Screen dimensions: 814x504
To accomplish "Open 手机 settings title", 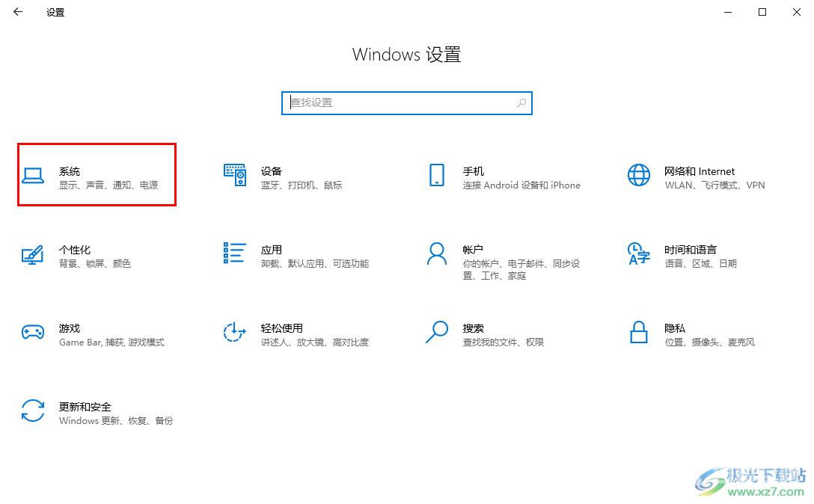I will click(473, 171).
